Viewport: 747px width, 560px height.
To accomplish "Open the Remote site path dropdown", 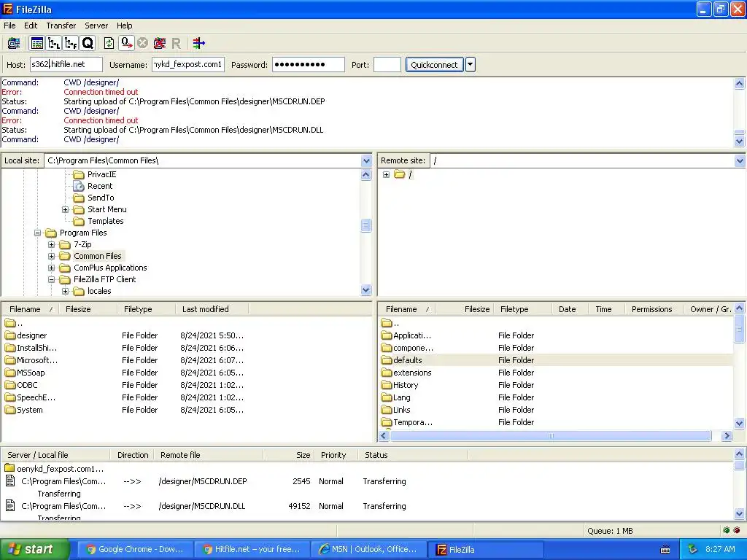I will pos(740,161).
